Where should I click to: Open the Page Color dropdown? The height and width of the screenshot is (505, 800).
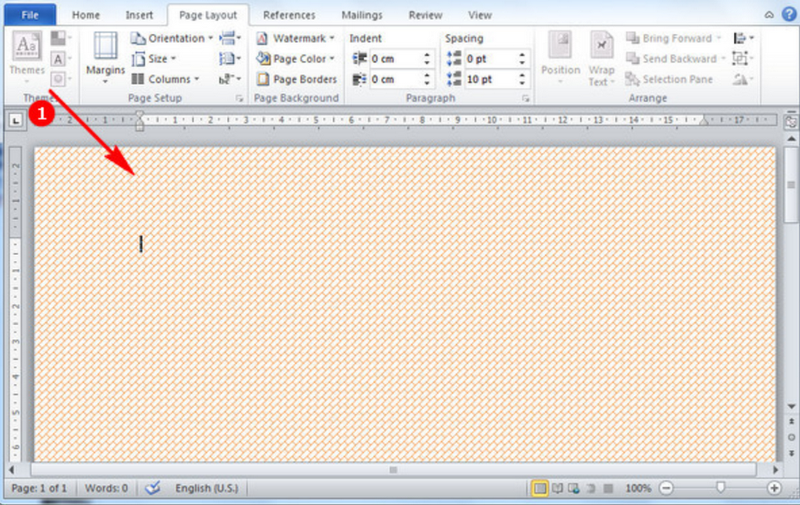(x=295, y=59)
